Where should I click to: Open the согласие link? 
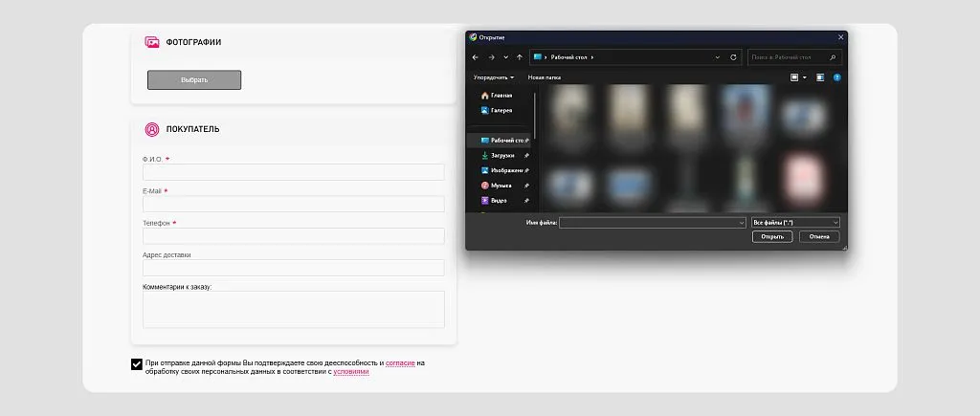[400, 362]
